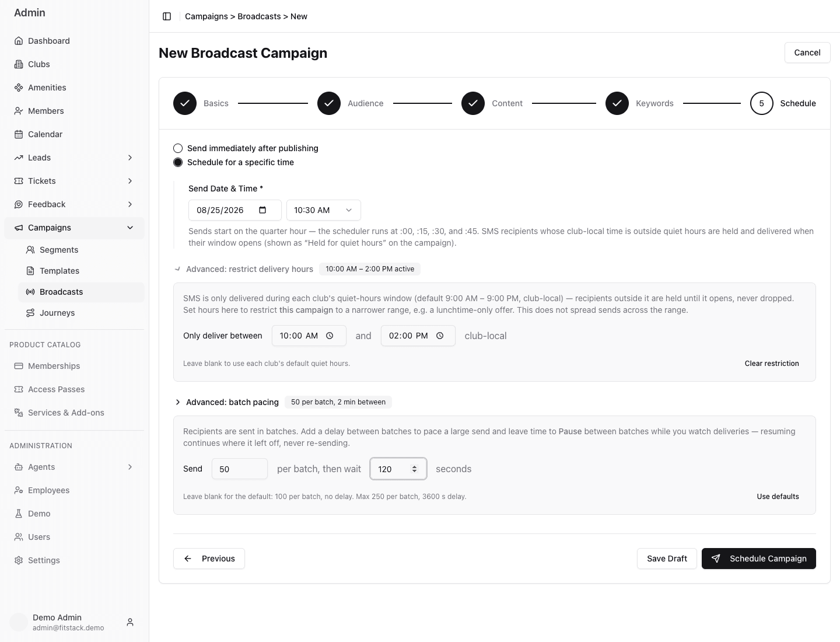This screenshot has height=642, width=840.
Task: Go to Journeys under Campaigns
Action: pos(81,313)
